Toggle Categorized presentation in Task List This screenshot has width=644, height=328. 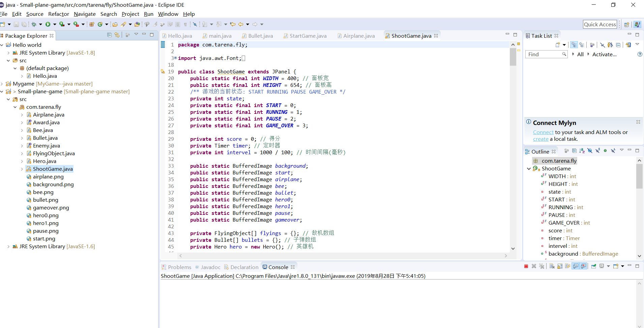coord(574,45)
